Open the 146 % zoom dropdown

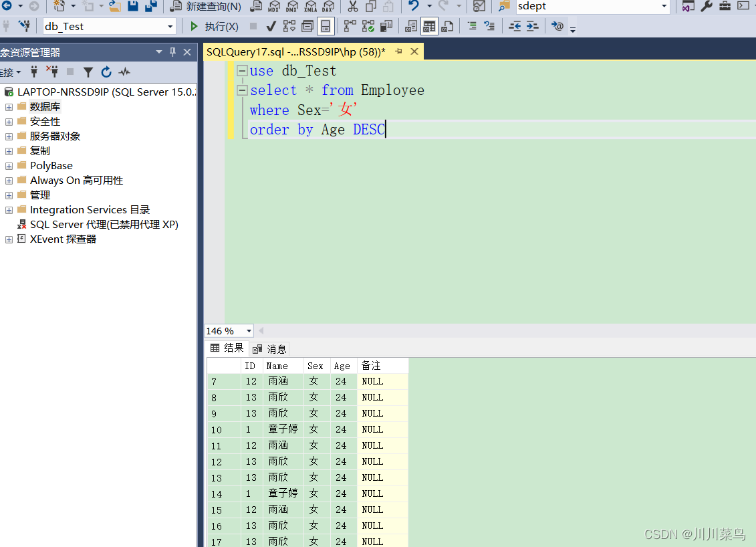[249, 331]
